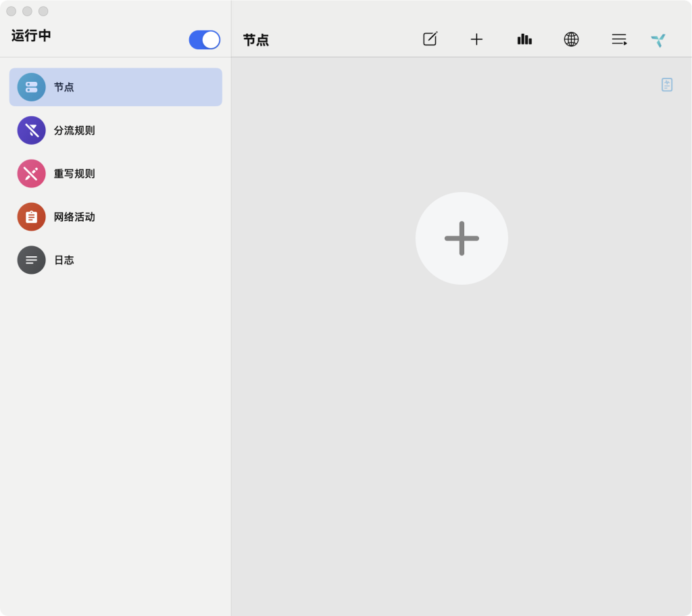Click the teal propeller logo icon

tap(658, 41)
